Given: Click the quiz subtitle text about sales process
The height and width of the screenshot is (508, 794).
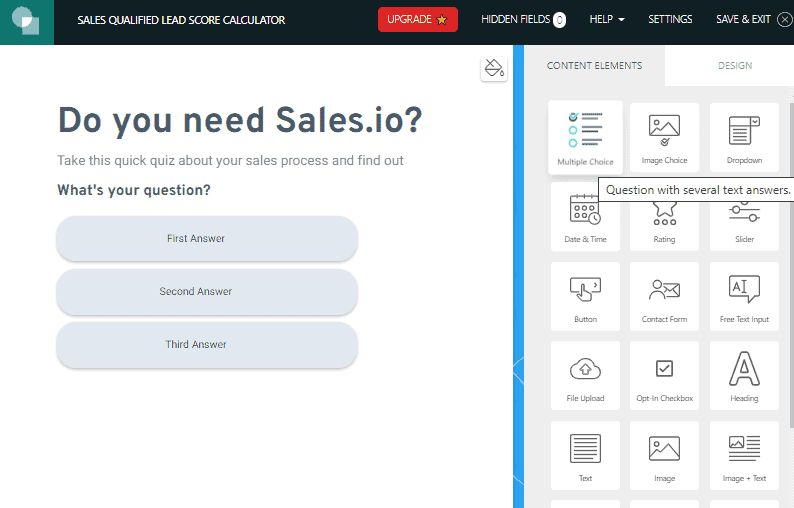Looking at the screenshot, I should [x=230, y=161].
